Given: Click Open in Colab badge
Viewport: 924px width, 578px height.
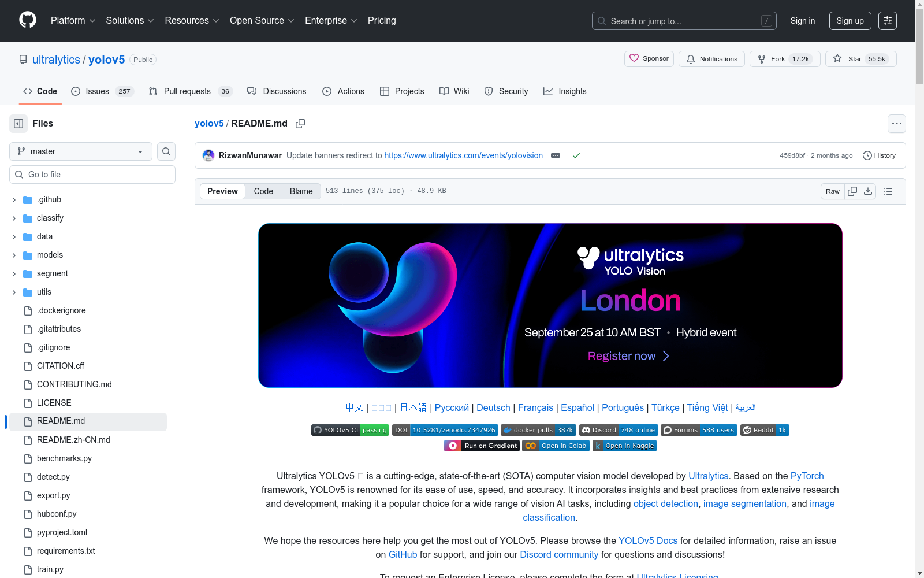Looking at the screenshot, I should (x=556, y=446).
